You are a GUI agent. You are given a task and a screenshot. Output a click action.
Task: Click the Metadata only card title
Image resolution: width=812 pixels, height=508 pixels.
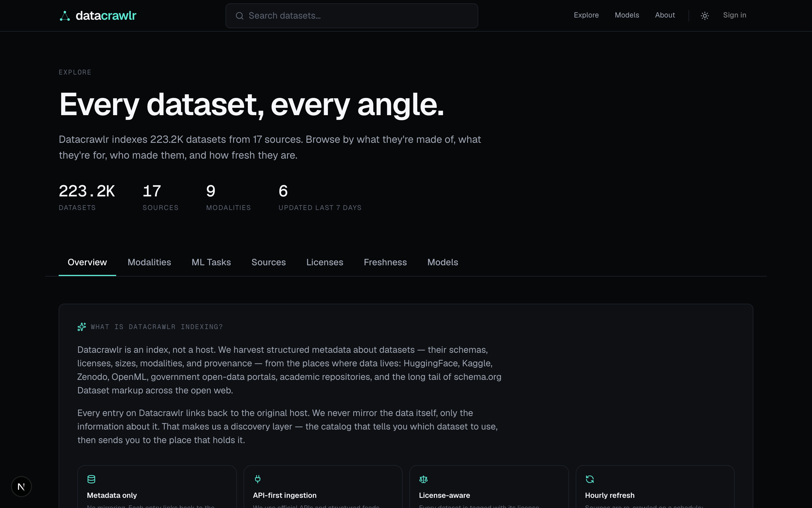[112, 495]
